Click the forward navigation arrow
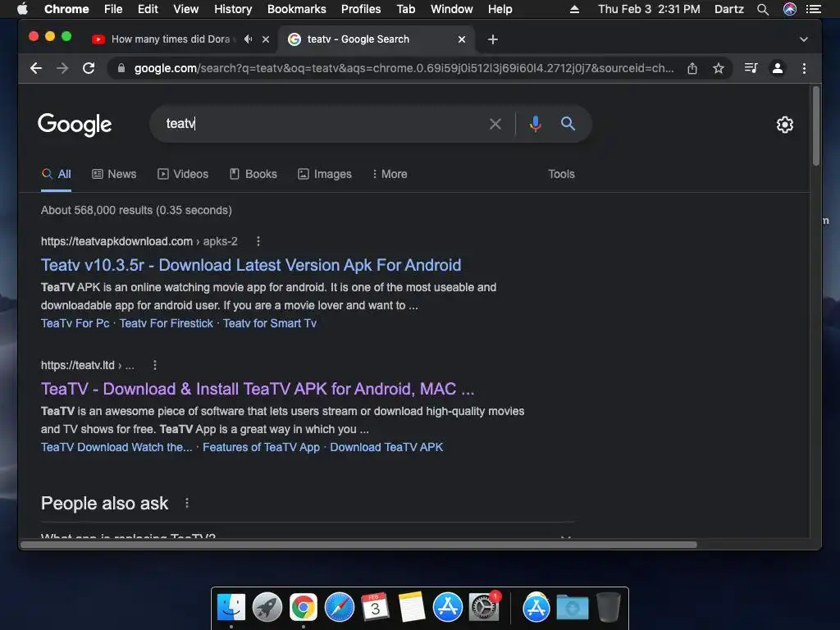 [x=62, y=68]
